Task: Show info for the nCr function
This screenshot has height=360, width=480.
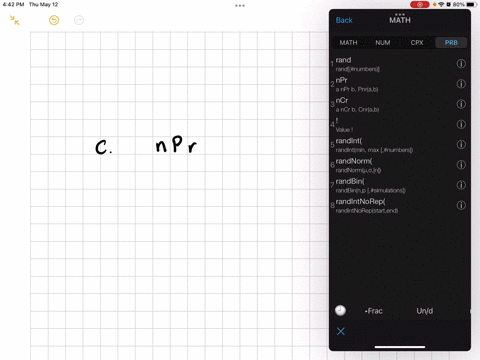Action: pyautogui.click(x=461, y=104)
